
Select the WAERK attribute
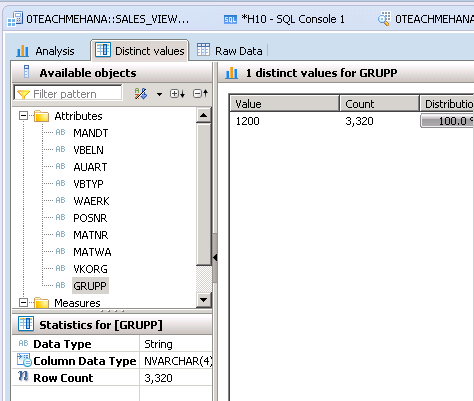point(91,201)
